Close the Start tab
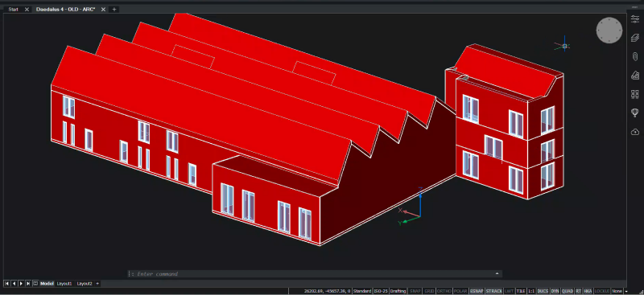 point(27,9)
